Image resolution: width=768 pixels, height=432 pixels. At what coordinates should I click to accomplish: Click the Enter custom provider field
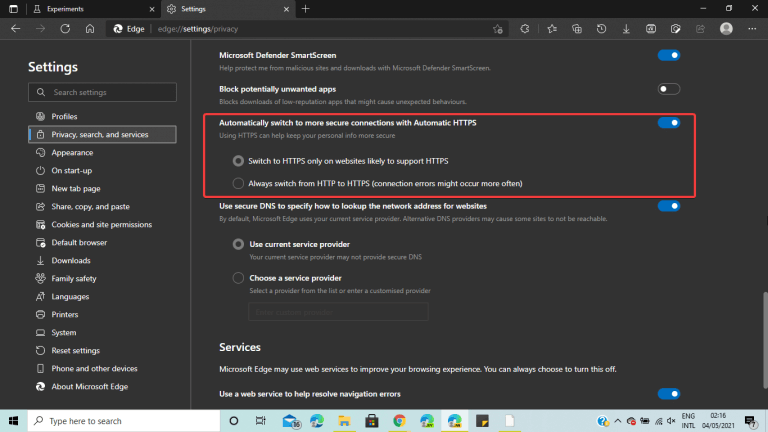point(338,312)
